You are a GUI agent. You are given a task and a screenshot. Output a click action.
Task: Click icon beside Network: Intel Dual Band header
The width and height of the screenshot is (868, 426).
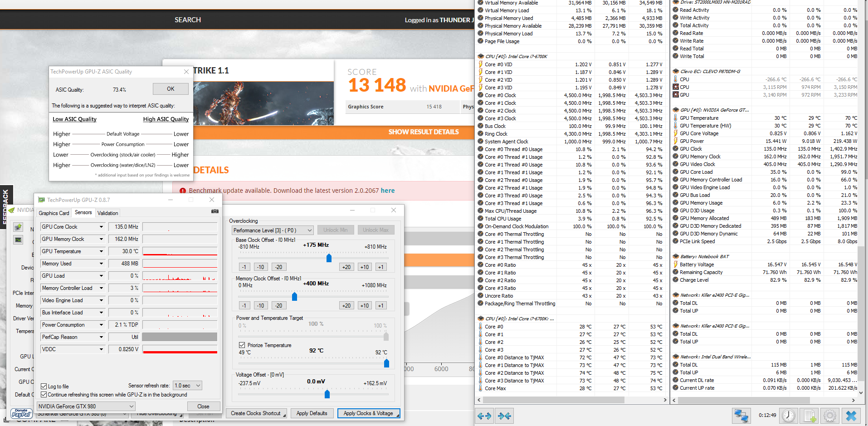(676, 357)
